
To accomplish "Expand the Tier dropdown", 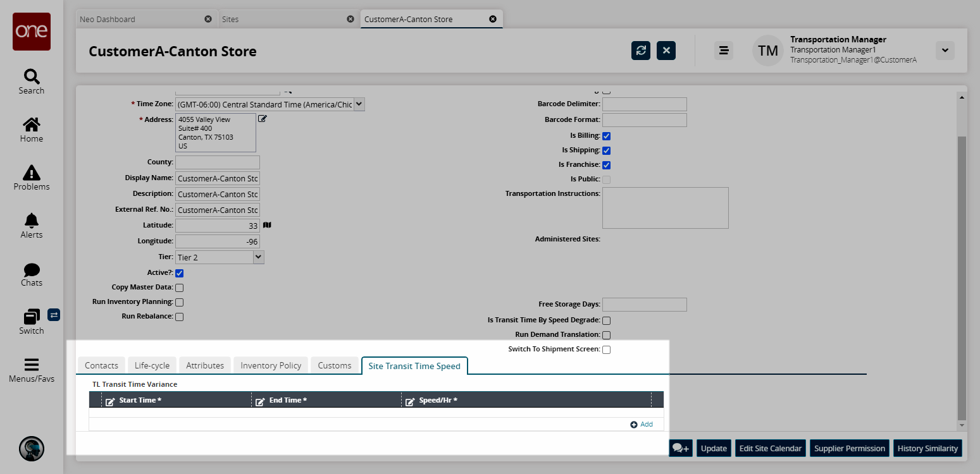I will coord(258,257).
